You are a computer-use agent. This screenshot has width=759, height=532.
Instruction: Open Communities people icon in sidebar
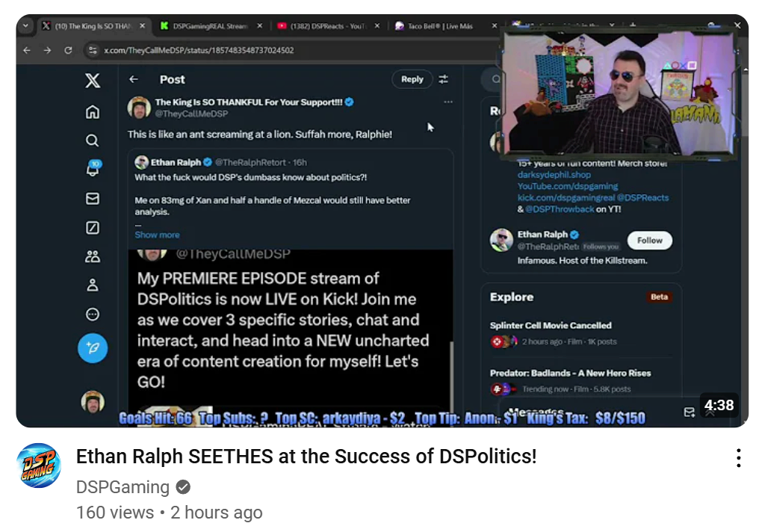tap(93, 256)
